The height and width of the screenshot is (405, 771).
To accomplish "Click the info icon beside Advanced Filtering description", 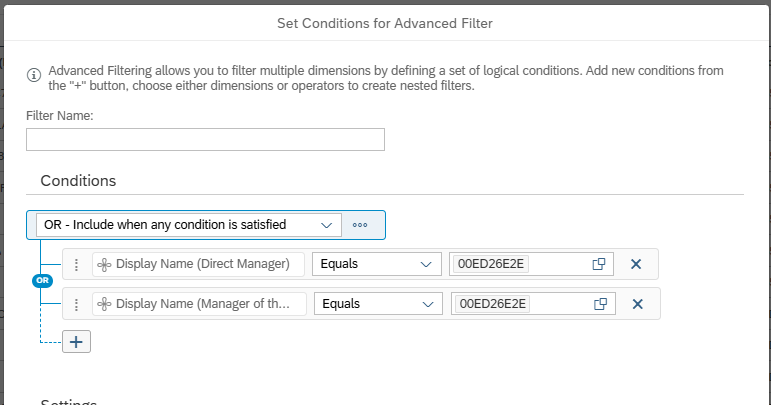I will coord(33,73).
